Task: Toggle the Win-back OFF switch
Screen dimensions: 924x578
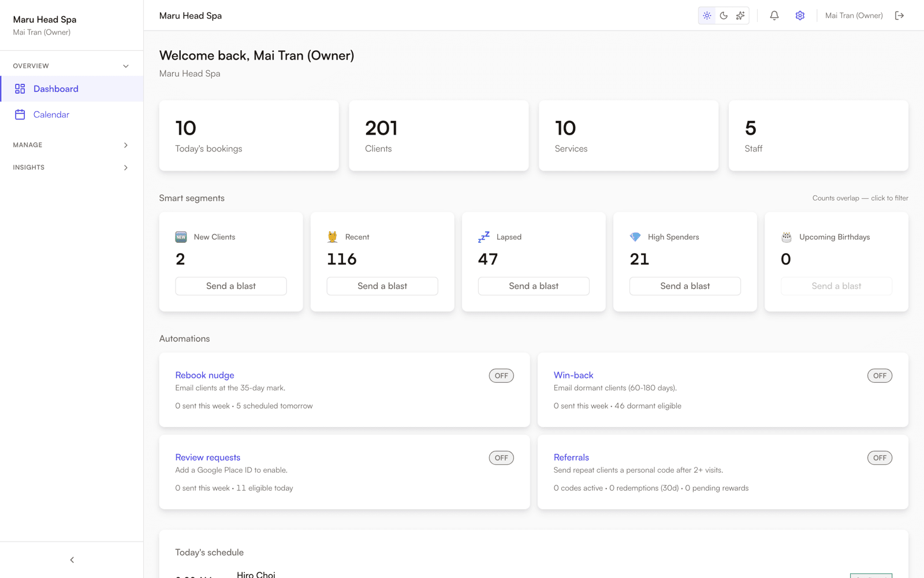Action: [880, 376]
